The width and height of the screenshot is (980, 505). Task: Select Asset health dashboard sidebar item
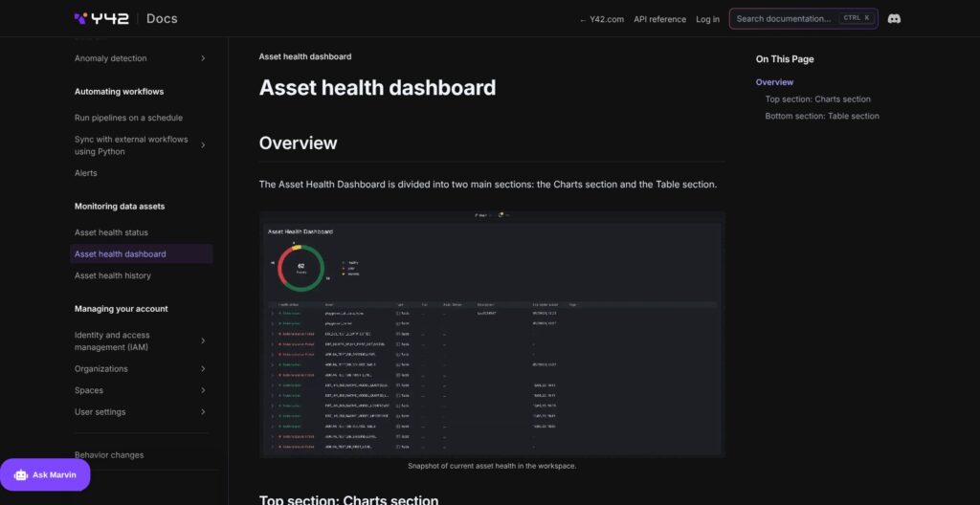point(142,253)
